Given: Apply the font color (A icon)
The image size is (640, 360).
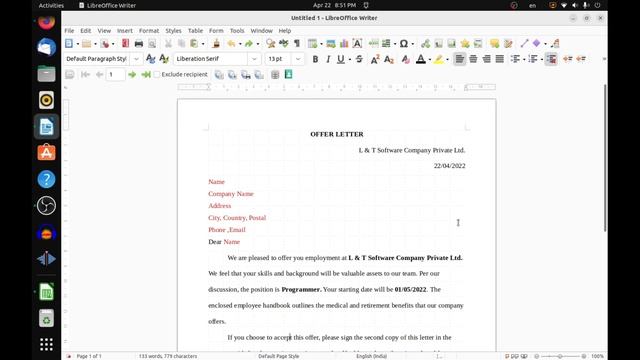Looking at the screenshot, I should click(x=420, y=59).
